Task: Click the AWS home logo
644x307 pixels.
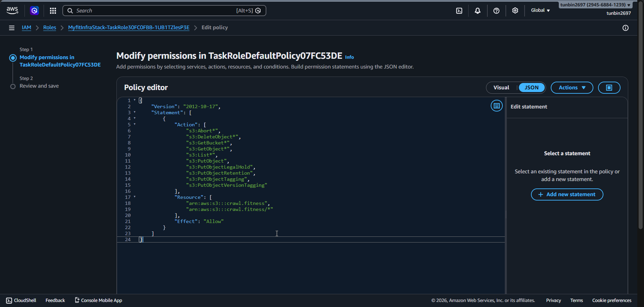Action: (x=12, y=10)
